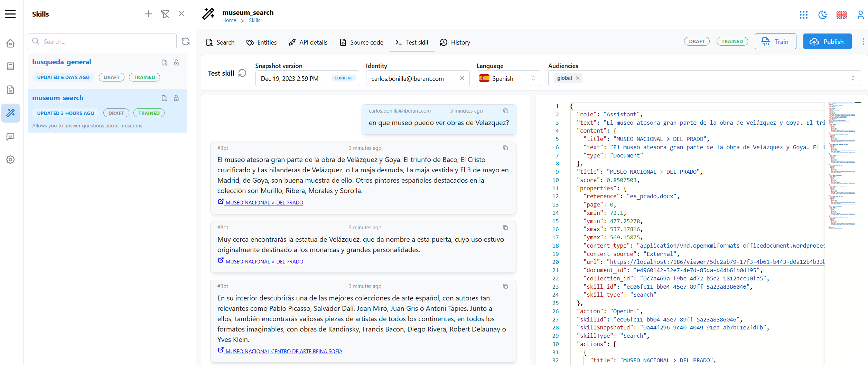Follow the Skills breadcrumb link

(254, 20)
